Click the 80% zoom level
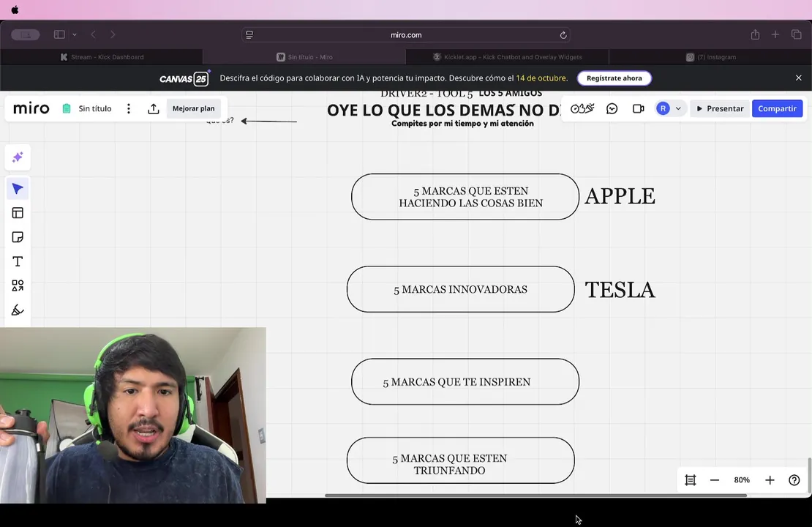The height and width of the screenshot is (527, 812). click(742, 480)
